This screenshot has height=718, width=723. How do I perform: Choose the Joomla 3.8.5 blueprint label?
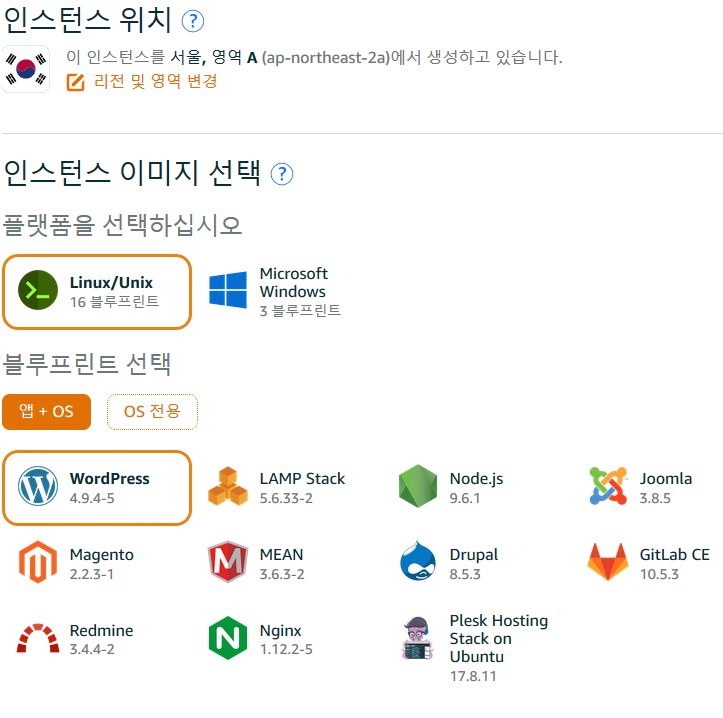point(666,488)
